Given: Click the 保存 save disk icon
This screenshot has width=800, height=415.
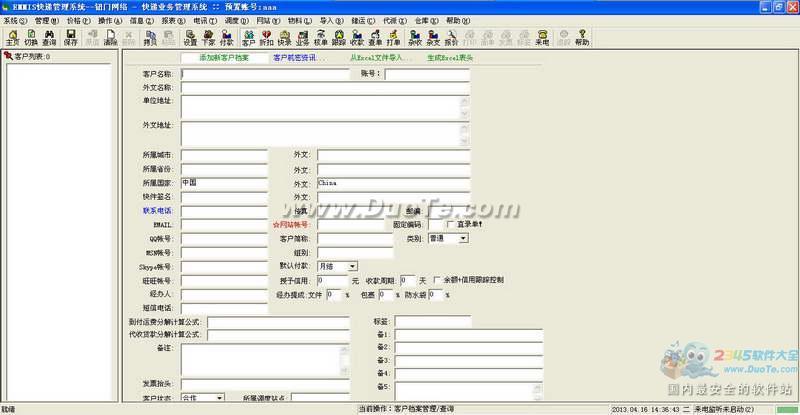Looking at the screenshot, I should tap(70, 38).
